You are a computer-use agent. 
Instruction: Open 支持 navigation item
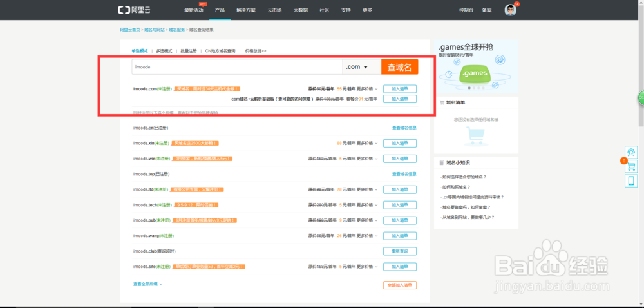click(x=346, y=10)
